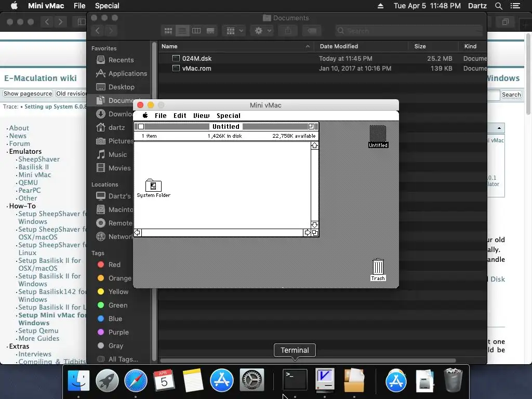Click the wiki Search button
The image size is (532, 399).
pyautogui.click(x=511, y=95)
